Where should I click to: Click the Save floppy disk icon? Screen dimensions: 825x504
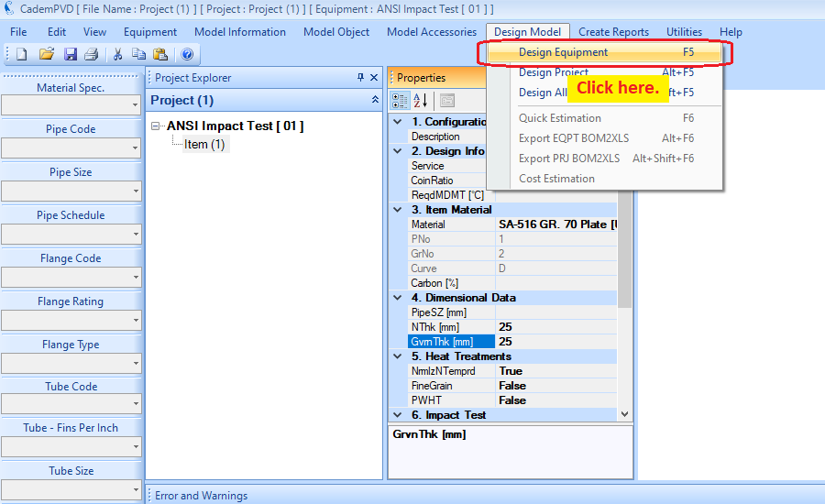tap(71, 55)
